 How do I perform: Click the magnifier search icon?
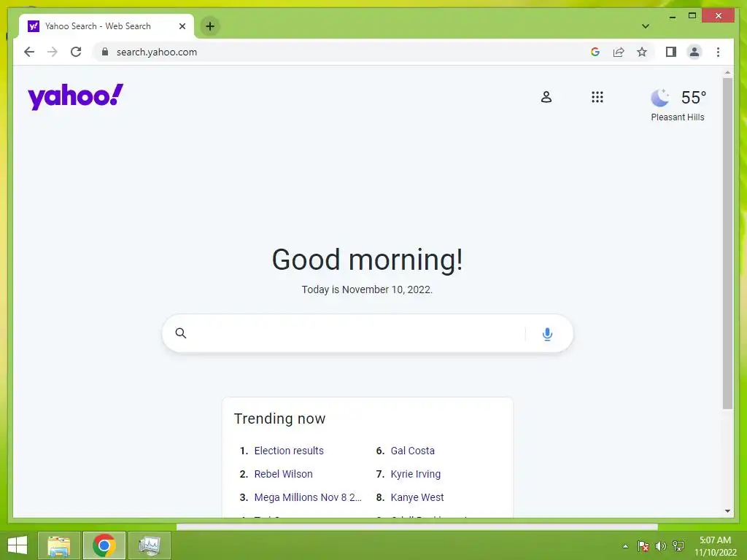[x=181, y=332]
